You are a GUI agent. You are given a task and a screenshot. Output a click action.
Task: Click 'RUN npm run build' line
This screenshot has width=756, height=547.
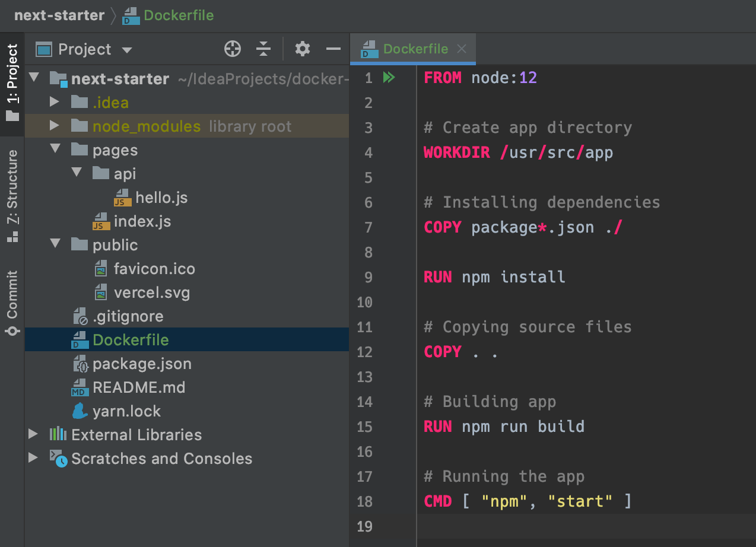tap(504, 427)
